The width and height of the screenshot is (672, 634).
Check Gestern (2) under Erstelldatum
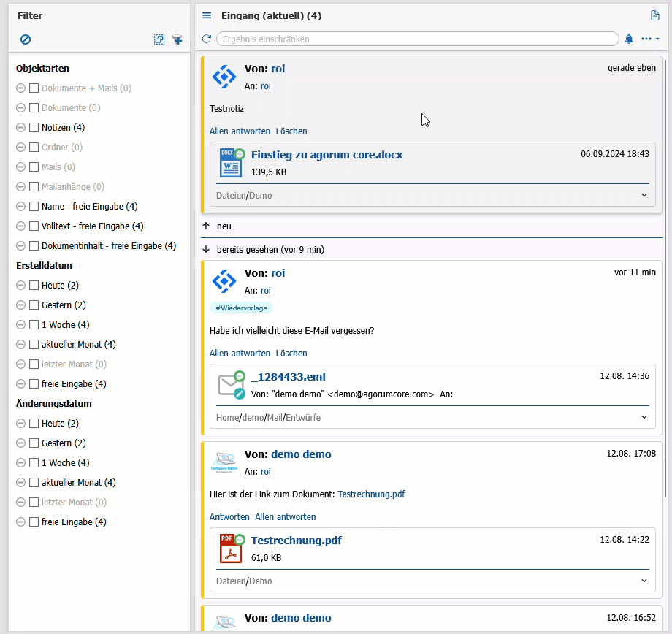34,305
